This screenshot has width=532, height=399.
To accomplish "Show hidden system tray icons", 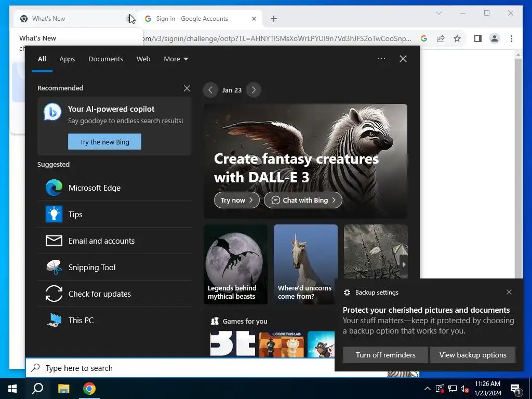I will [x=428, y=389].
